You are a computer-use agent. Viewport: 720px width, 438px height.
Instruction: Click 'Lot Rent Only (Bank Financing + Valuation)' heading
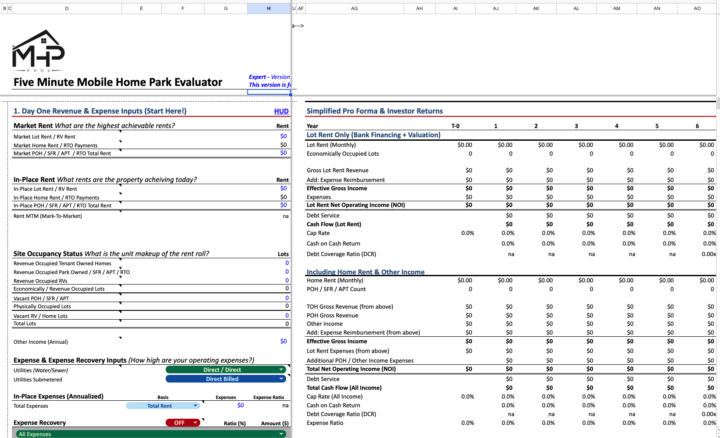click(x=373, y=135)
